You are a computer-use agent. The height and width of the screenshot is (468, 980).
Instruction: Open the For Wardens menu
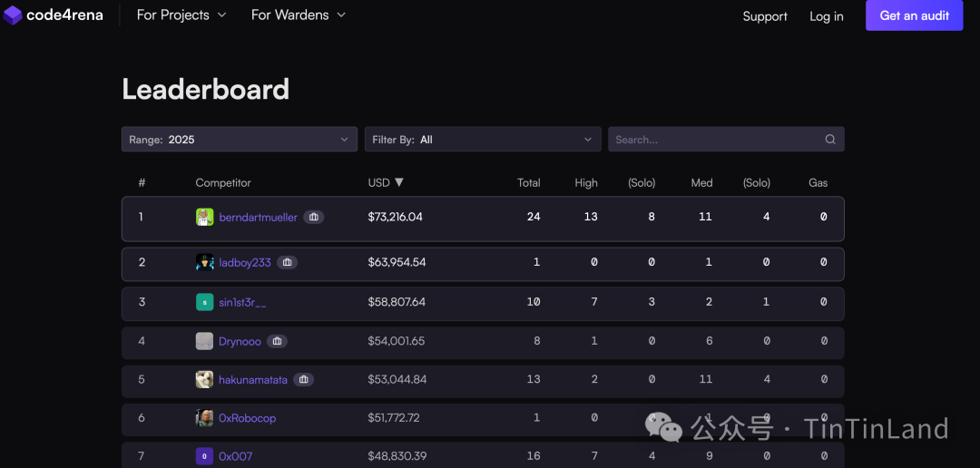click(299, 15)
